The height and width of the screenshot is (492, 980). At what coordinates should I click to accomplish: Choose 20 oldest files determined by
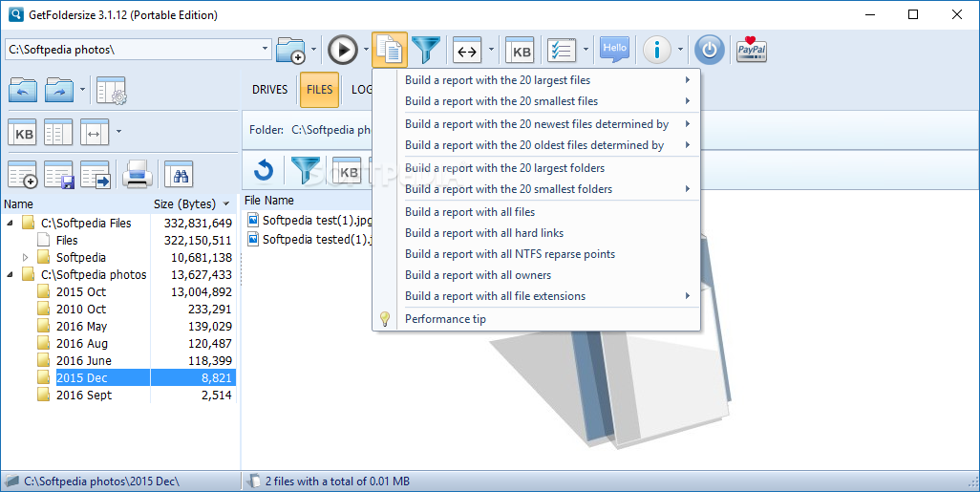[x=536, y=145]
